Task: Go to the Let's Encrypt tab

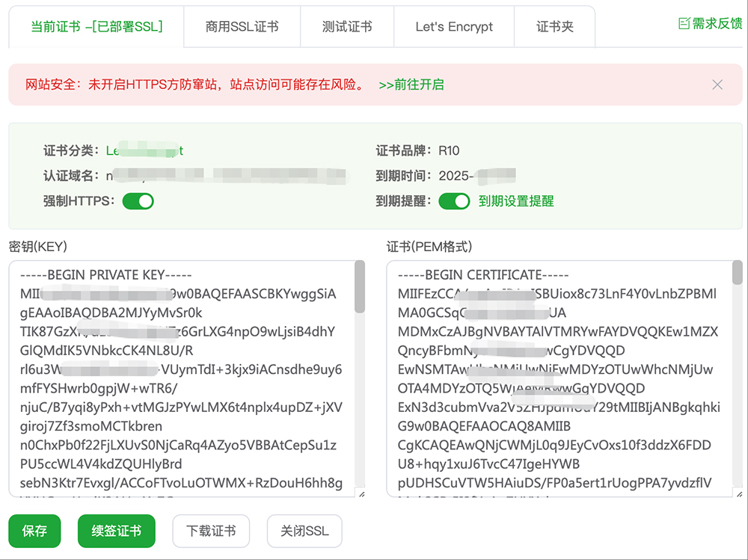Action: (x=454, y=27)
